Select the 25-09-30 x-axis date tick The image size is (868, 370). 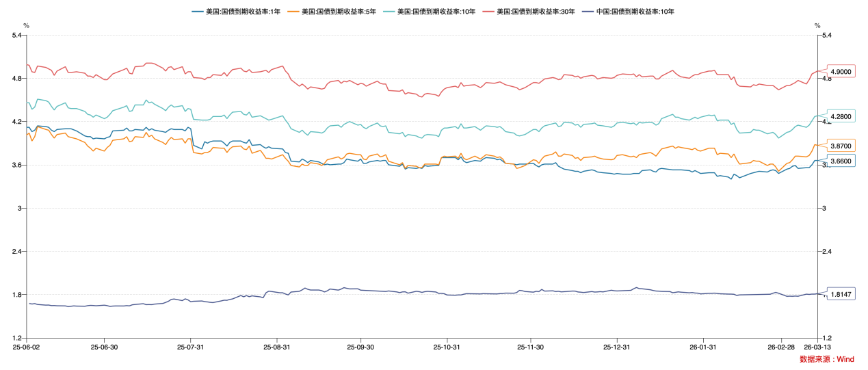point(360,347)
